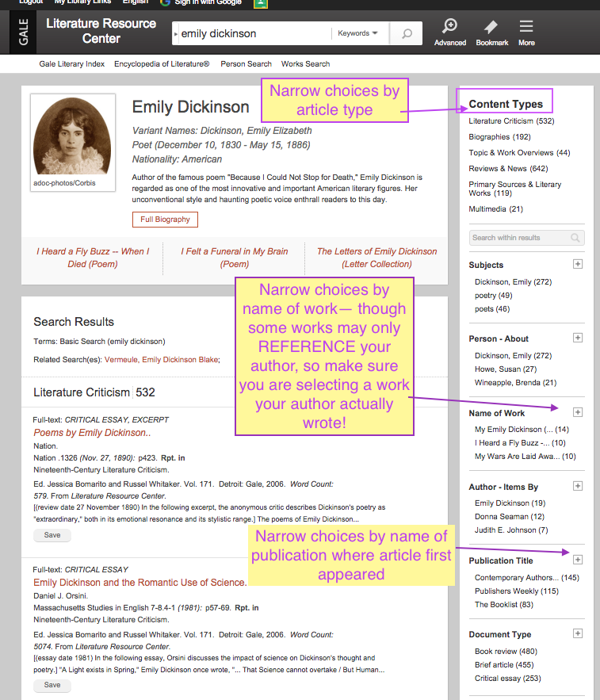The height and width of the screenshot is (700, 600).
Task: Open Person Search
Action: (246, 64)
